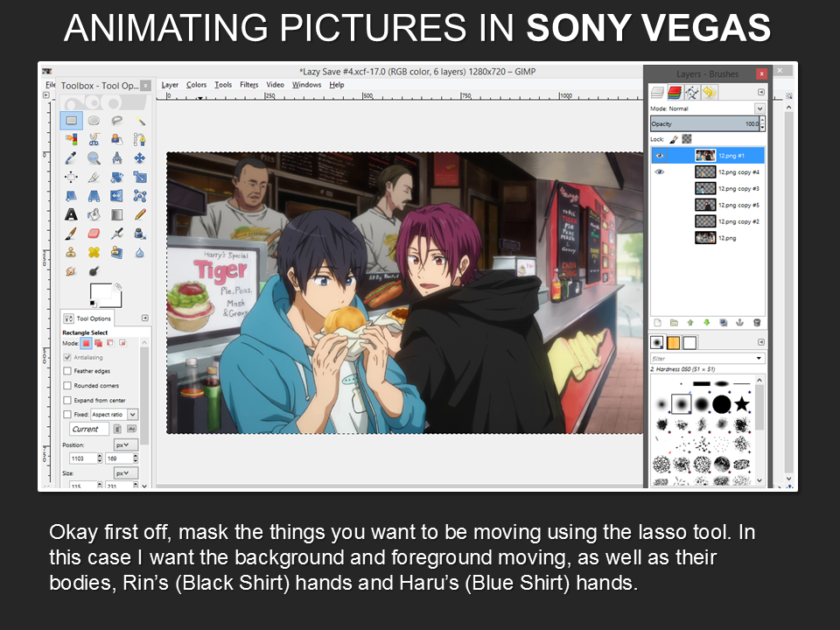This screenshot has height=630, width=840.
Task: Select the Crop tool
Action: click(94, 177)
